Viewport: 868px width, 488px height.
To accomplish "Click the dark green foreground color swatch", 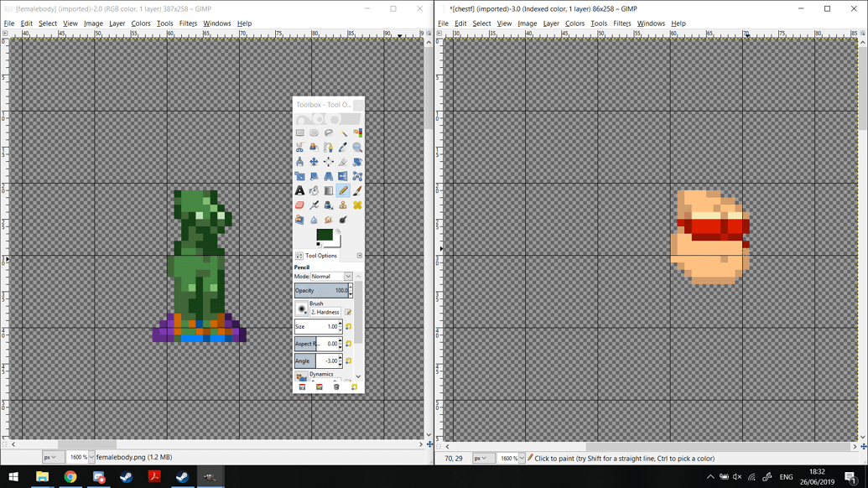I will pyautogui.click(x=324, y=236).
